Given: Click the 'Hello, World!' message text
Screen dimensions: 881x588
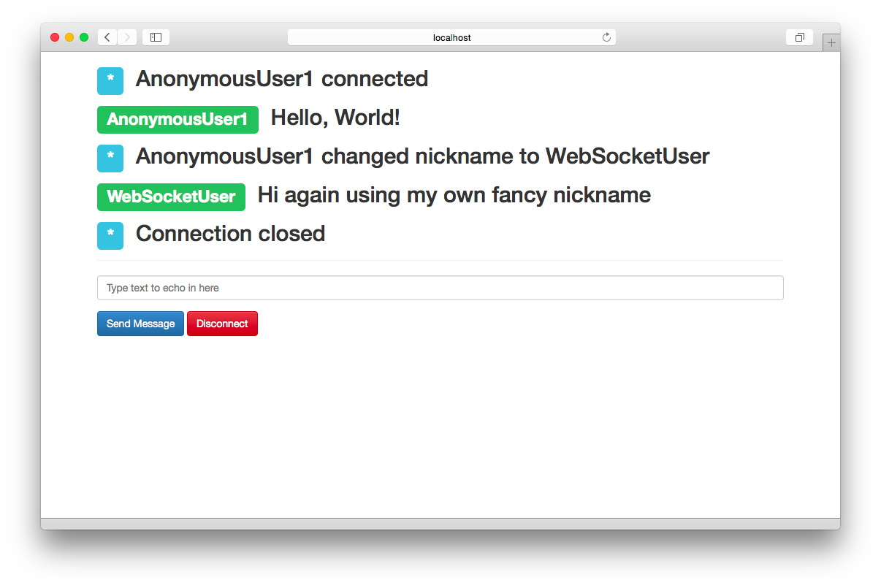Looking at the screenshot, I should [x=335, y=118].
